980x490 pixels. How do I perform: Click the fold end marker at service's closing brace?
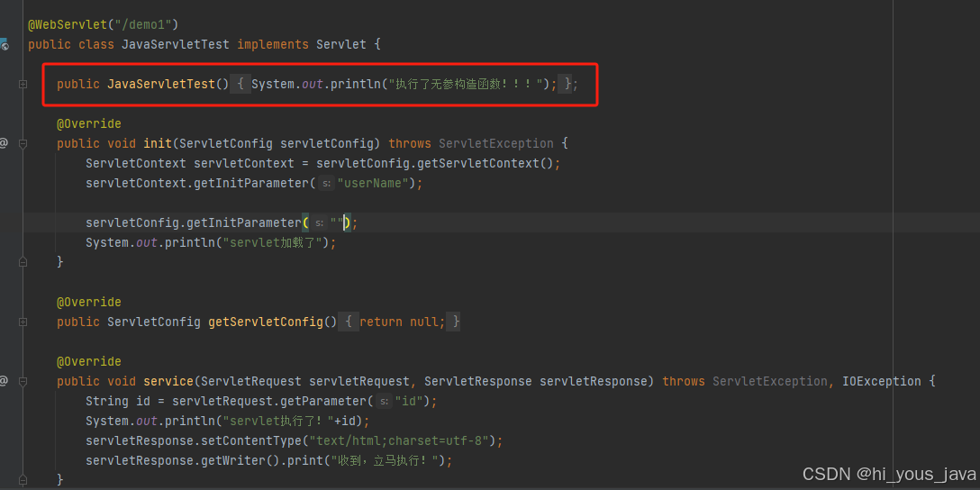[x=23, y=480]
